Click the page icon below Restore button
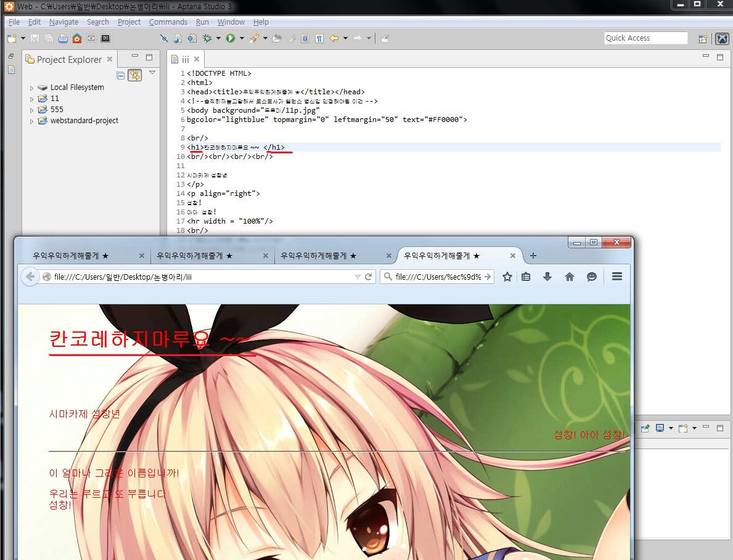This screenshot has height=560, width=733. [x=12, y=70]
